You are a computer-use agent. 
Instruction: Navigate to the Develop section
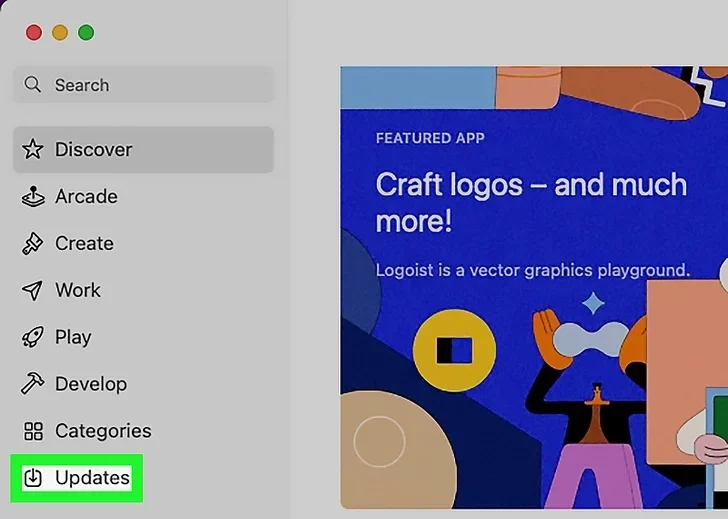pyautogui.click(x=143, y=384)
